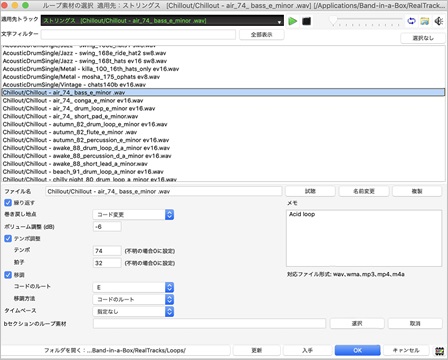Click the 取消 button for b-section loop
448x360 pixels.
coord(415,323)
